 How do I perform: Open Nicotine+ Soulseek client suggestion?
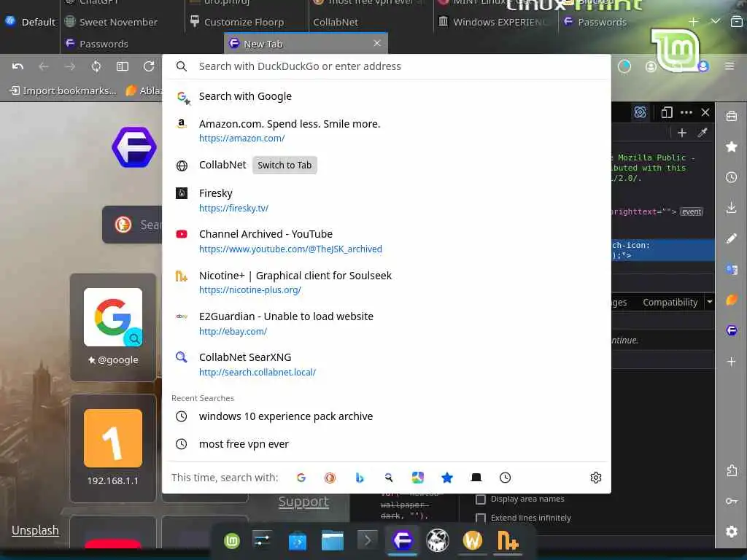tap(387, 282)
